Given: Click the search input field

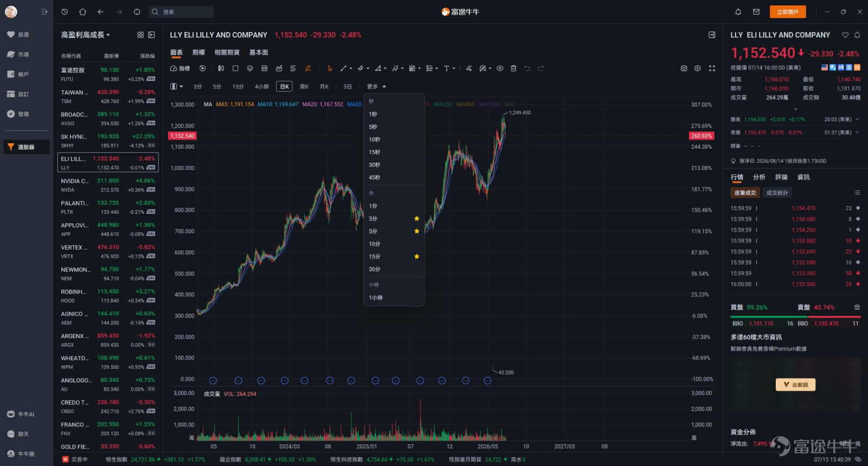Looking at the screenshot, I should click(181, 11).
